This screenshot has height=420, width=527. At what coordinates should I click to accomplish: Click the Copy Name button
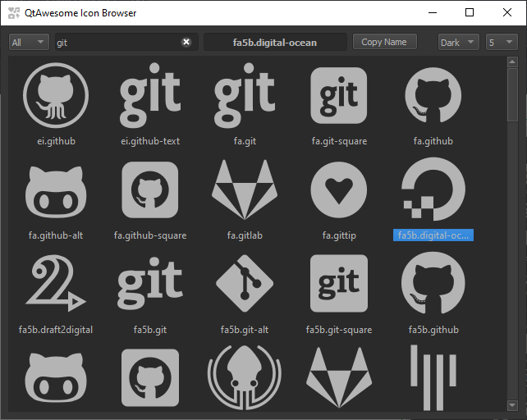pos(384,42)
